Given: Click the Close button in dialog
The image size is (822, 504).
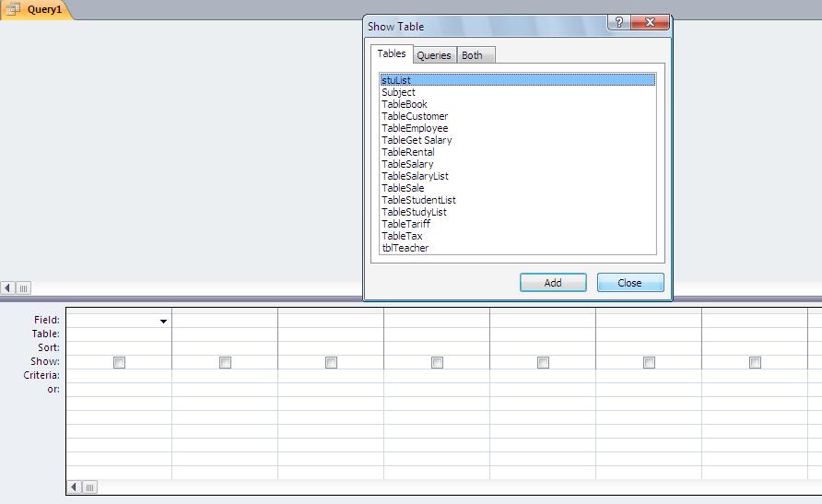Looking at the screenshot, I should point(630,283).
